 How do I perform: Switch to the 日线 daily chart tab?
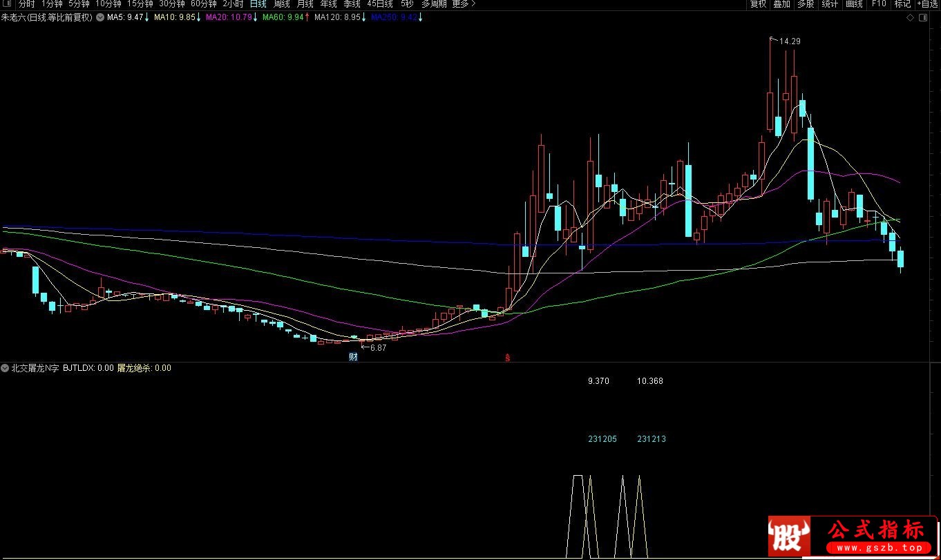click(x=258, y=4)
